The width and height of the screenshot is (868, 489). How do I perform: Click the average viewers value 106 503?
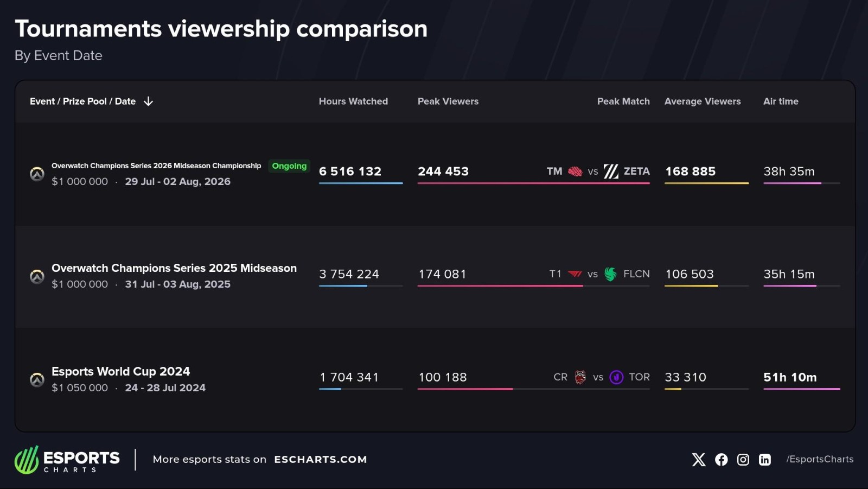coord(690,274)
